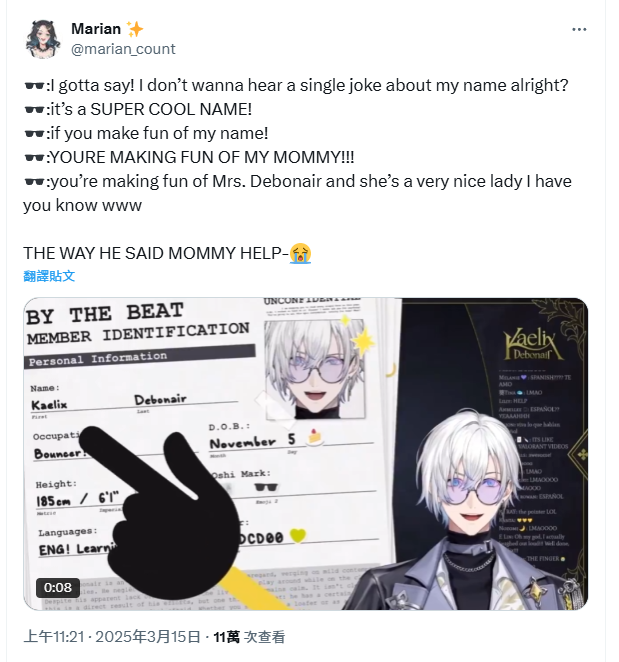
Task: Open the @marian_count handle link
Action: (123, 49)
